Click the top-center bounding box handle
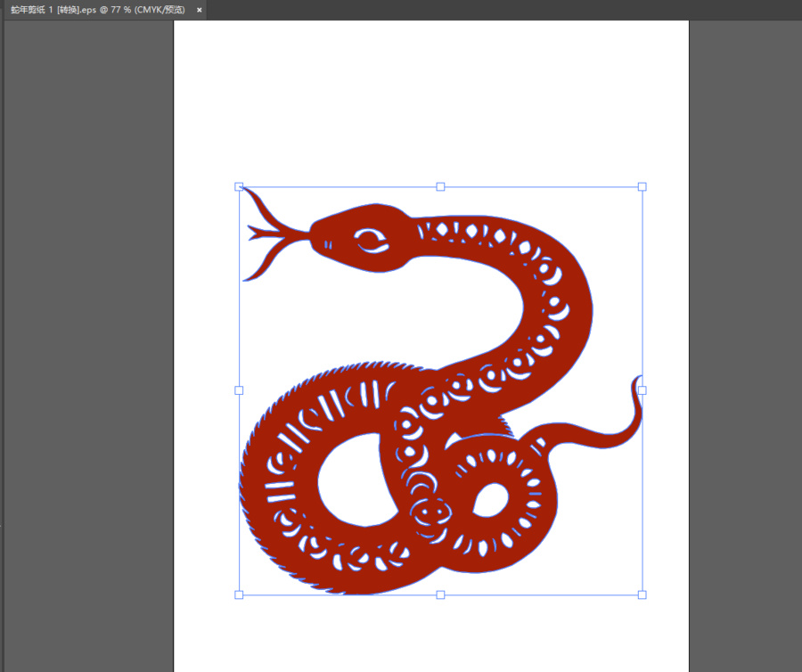The width and height of the screenshot is (802, 672). (x=440, y=186)
